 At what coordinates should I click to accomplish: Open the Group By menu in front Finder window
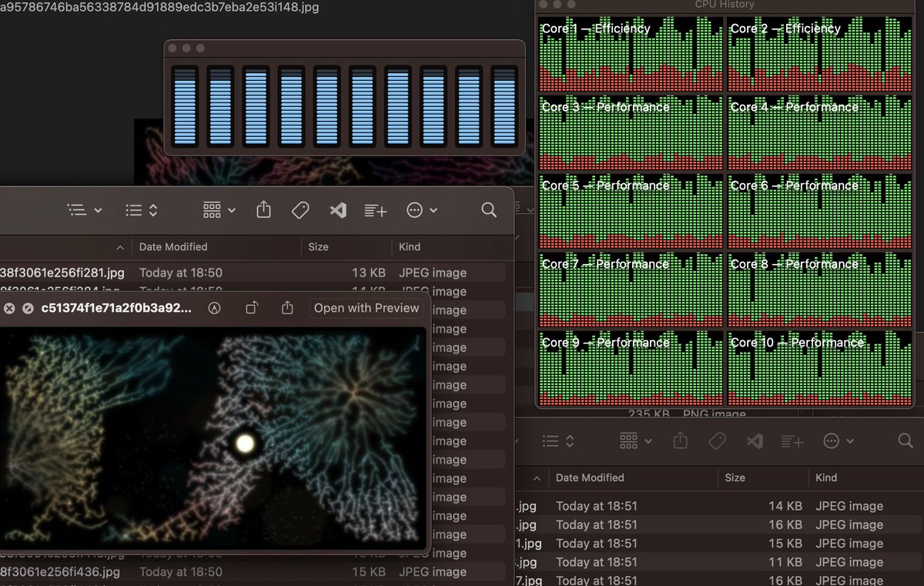click(219, 209)
